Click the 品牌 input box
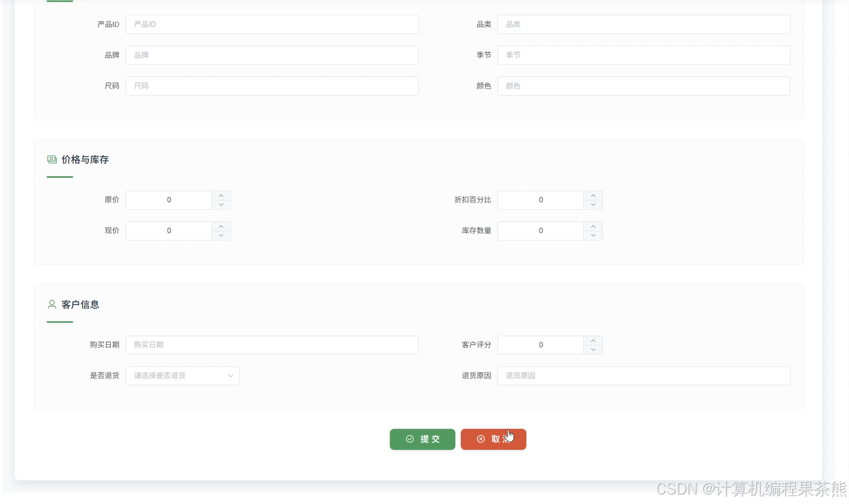 tap(272, 55)
